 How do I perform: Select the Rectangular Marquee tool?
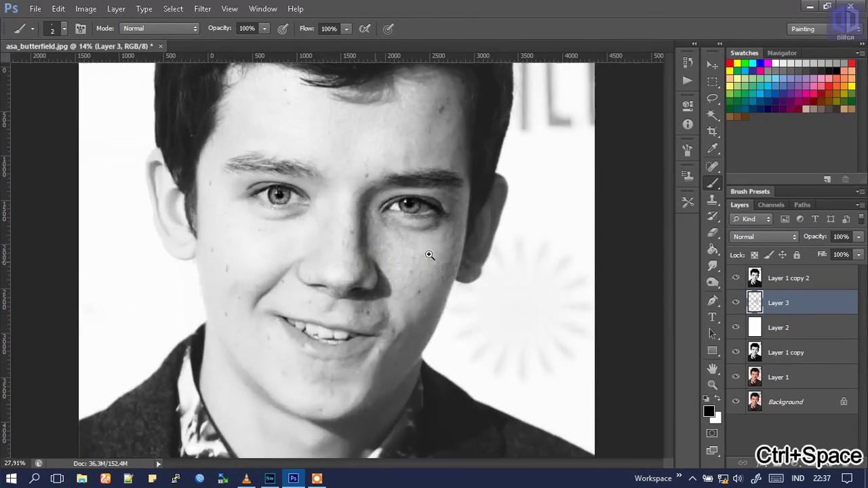point(712,82)
